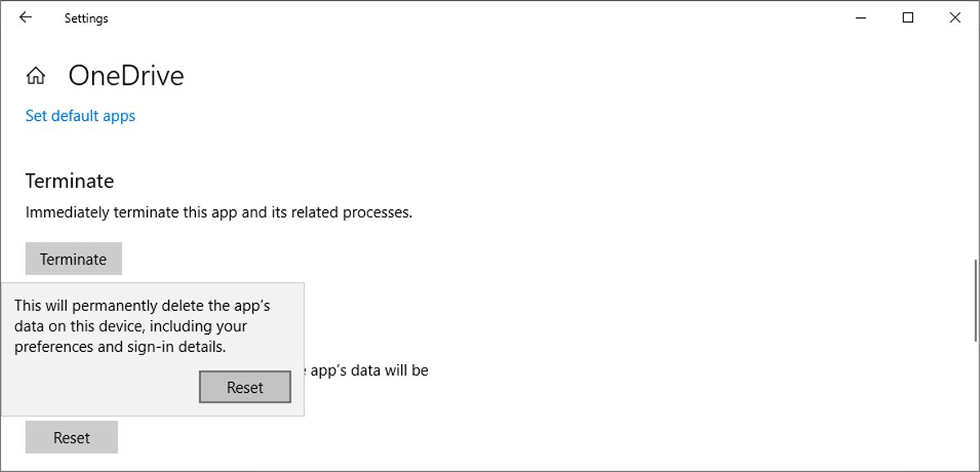
Task: Close the Settings window
Action: click(x=955, y=17)
